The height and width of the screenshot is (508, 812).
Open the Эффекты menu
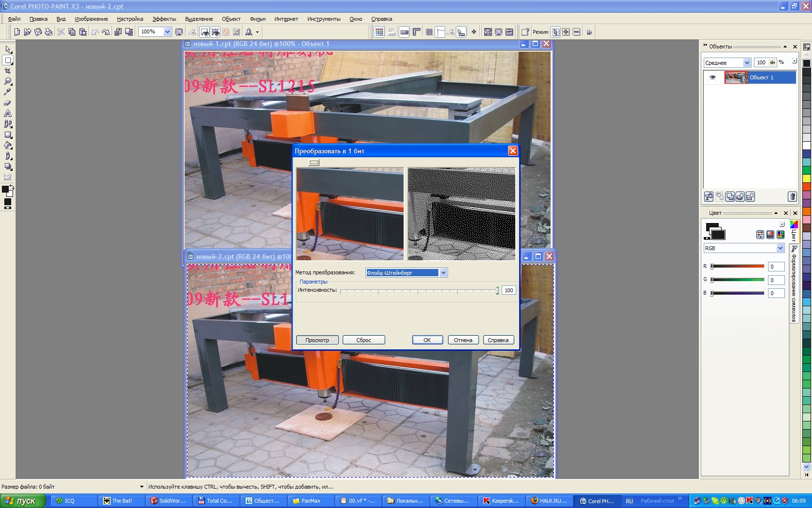[164, 19]
